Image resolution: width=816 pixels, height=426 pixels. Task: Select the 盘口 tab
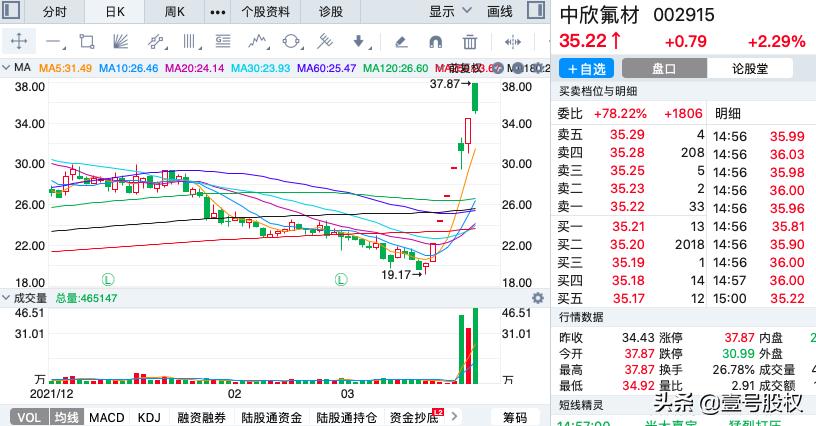click(664, 68)
